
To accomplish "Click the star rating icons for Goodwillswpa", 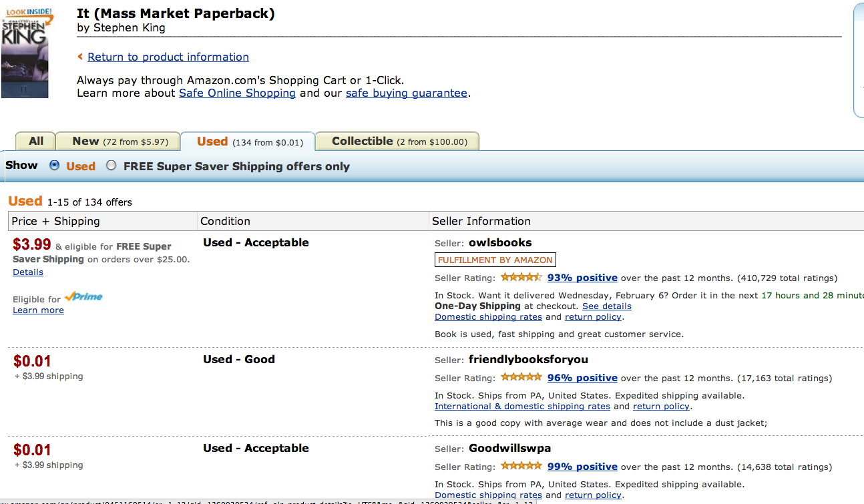I will pyautogui.click(x=521, y=467).
